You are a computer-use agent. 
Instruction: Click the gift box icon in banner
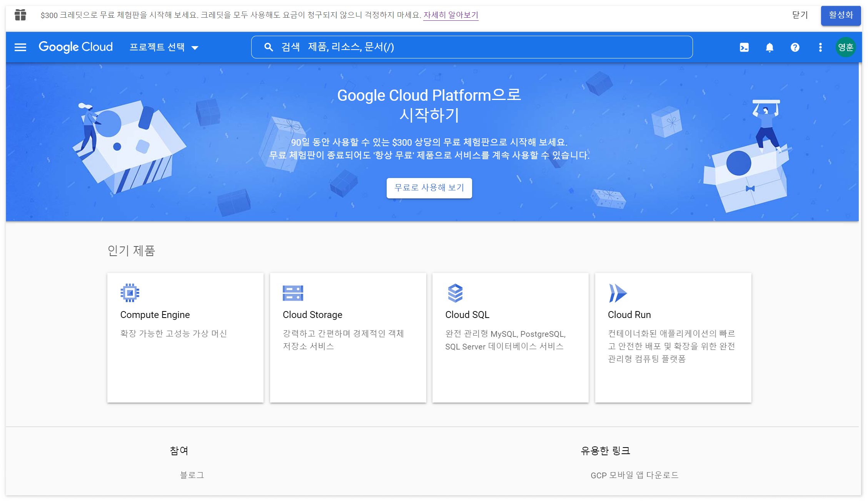coord(20,15)
